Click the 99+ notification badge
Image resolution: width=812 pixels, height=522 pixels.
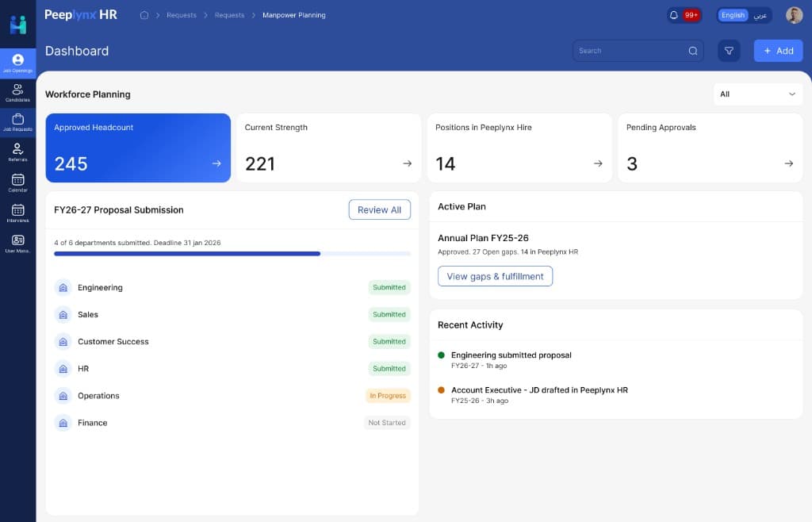(691, 15)
